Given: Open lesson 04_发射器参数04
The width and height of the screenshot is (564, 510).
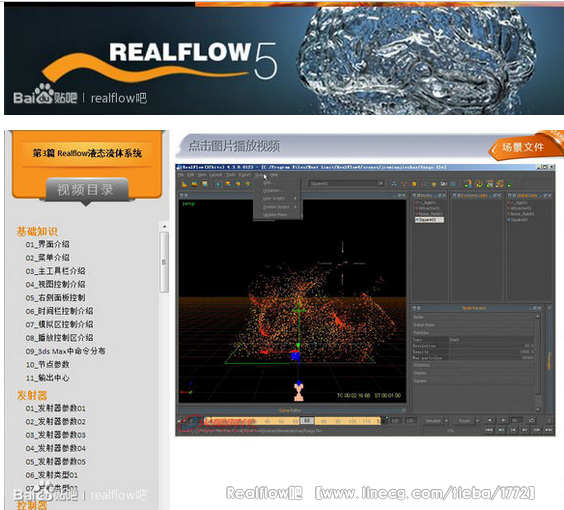Looking at the screenshot, I should pyautogui.click(x=55, y=448).
